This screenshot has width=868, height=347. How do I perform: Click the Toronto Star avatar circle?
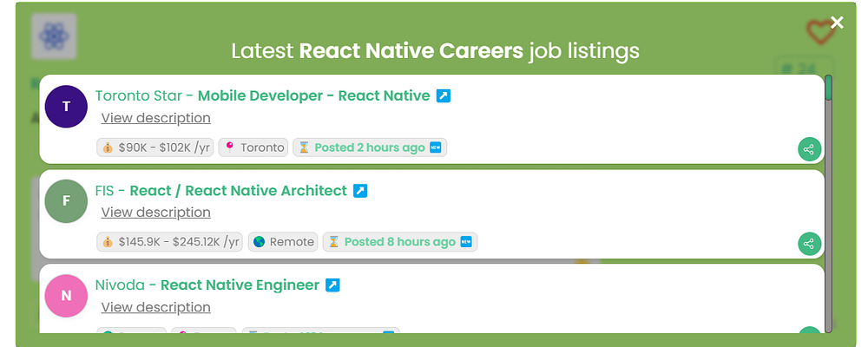click(67, 107)
